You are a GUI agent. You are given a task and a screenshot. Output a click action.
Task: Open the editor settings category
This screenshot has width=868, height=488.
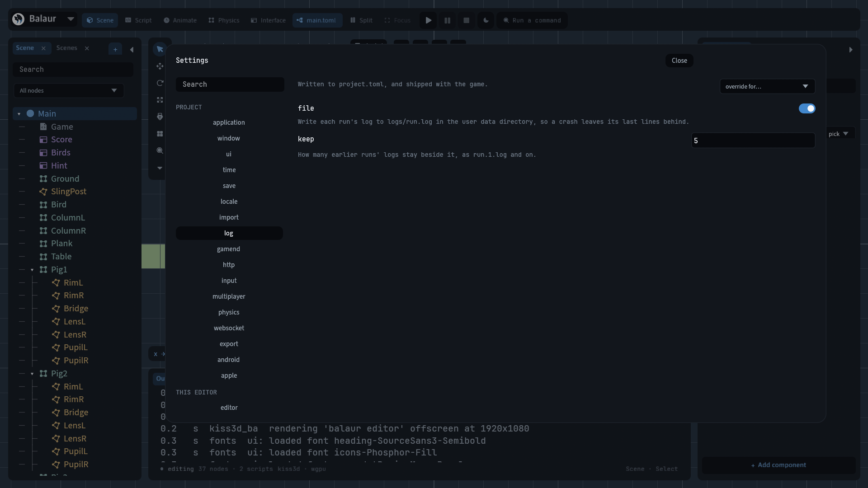point(229,408)
